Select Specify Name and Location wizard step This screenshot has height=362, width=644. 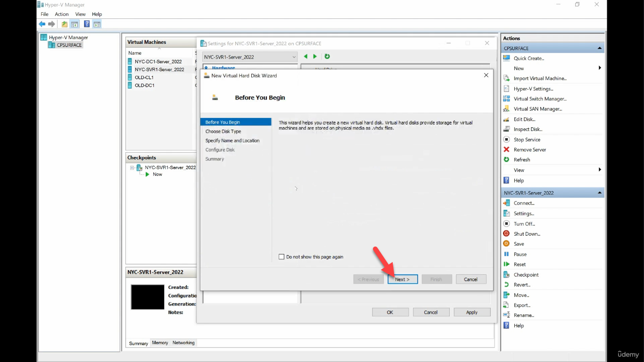(x=232, y=140)
